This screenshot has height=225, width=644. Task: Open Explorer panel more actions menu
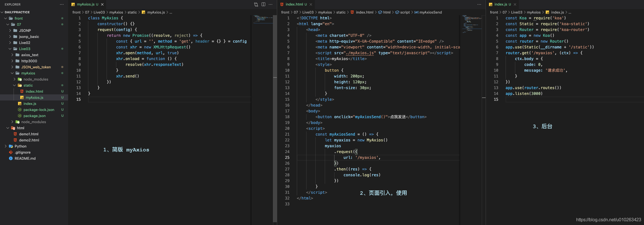tap(62, 4)
